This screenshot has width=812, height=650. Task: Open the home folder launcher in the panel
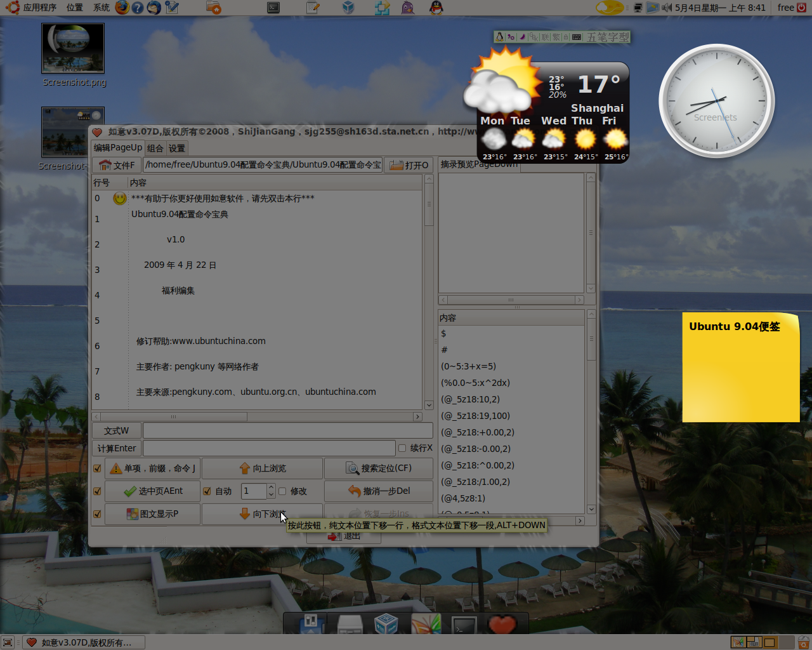click(214, 8)
